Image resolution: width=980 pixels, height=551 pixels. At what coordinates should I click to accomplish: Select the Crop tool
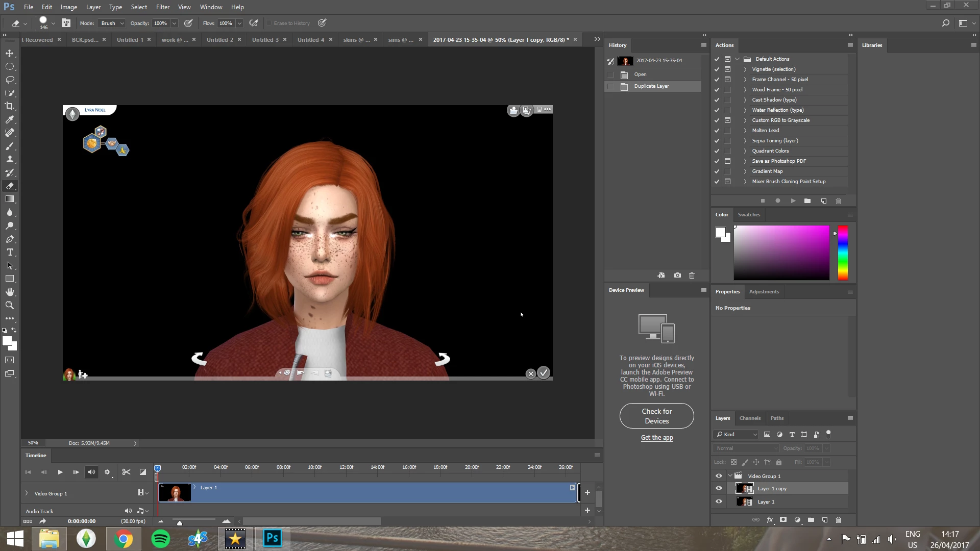coord(10,106)
